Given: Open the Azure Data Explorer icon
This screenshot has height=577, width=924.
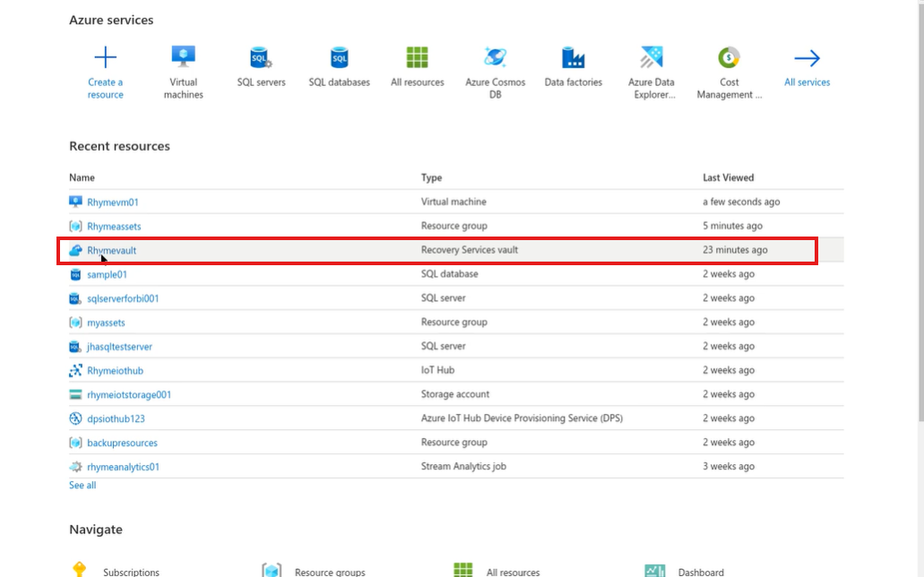Looking at the screenshot, I should pyautogui.click(x=652, y=57).
